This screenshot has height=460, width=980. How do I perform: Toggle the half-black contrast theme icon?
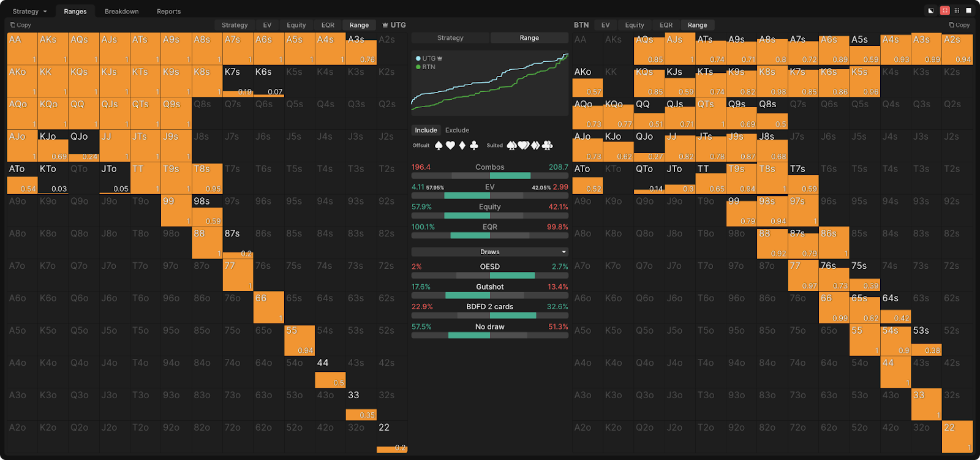[931, 10]
